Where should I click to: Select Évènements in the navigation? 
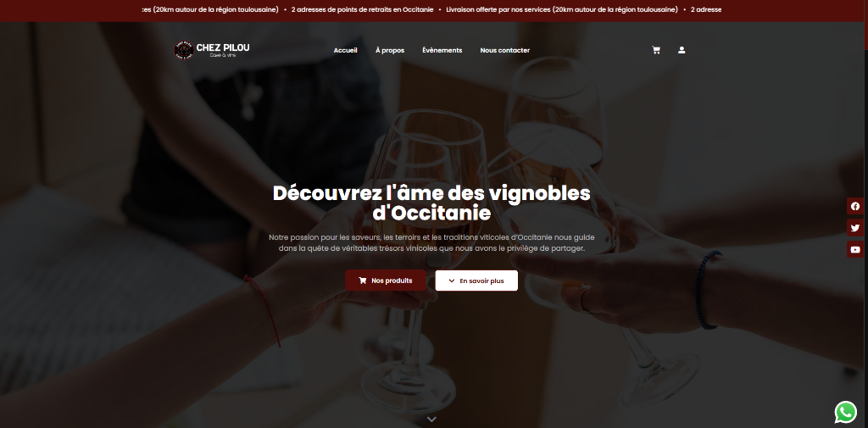point(442,50)
